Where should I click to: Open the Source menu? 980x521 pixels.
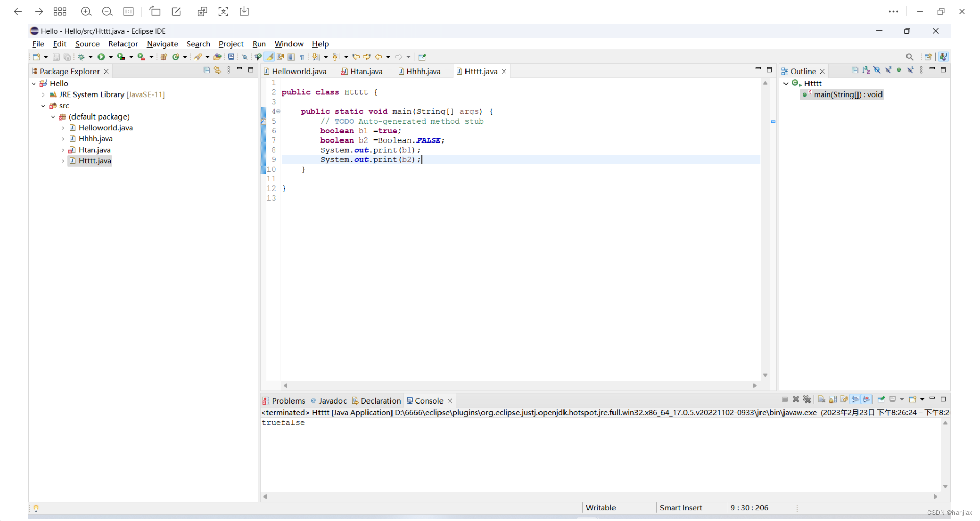[x=87, y=44]
